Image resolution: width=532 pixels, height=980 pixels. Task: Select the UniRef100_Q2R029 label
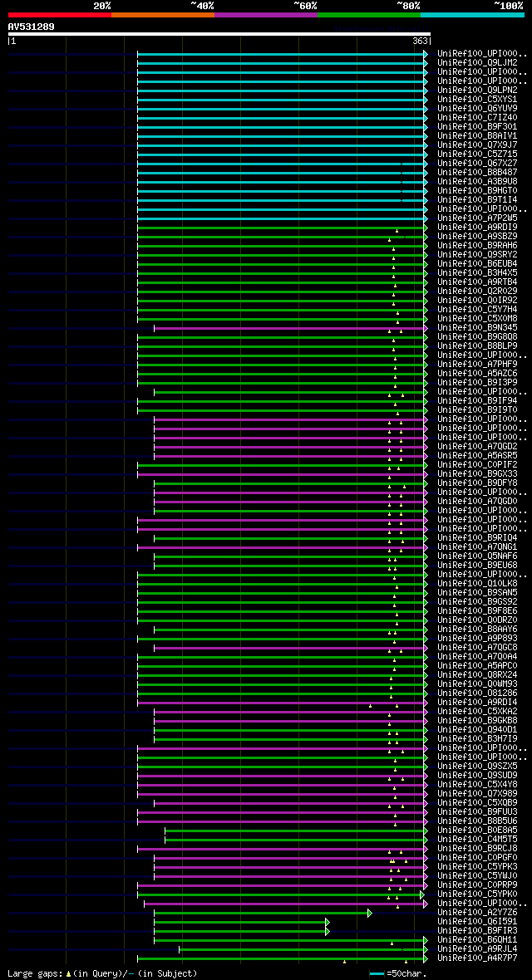[477, 292]
